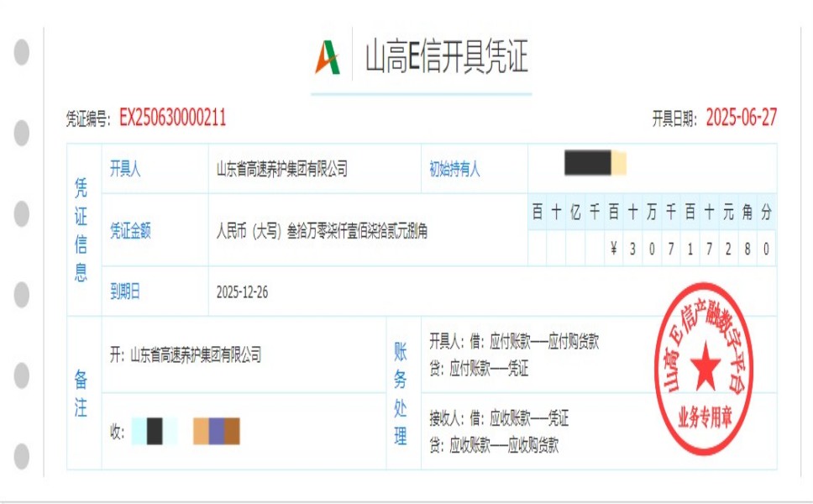
Task: Click the due date value 2025-12-26
Action: point(242,292)
